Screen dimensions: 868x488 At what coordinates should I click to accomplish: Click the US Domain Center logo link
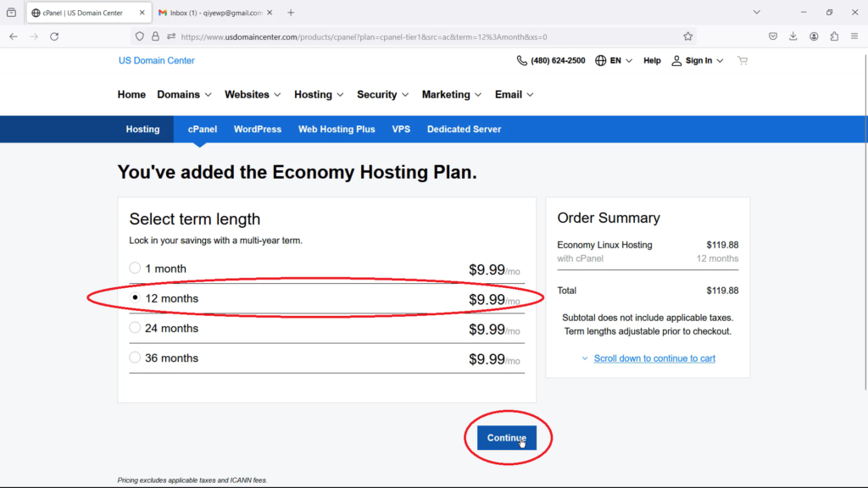coord(157,60)
